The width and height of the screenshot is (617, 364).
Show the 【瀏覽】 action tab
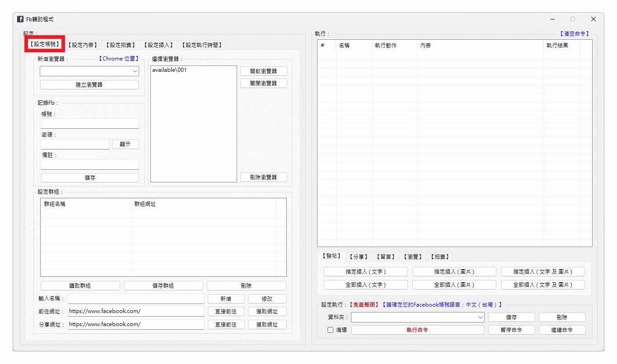pyautogui.click(x=413, y=257)
